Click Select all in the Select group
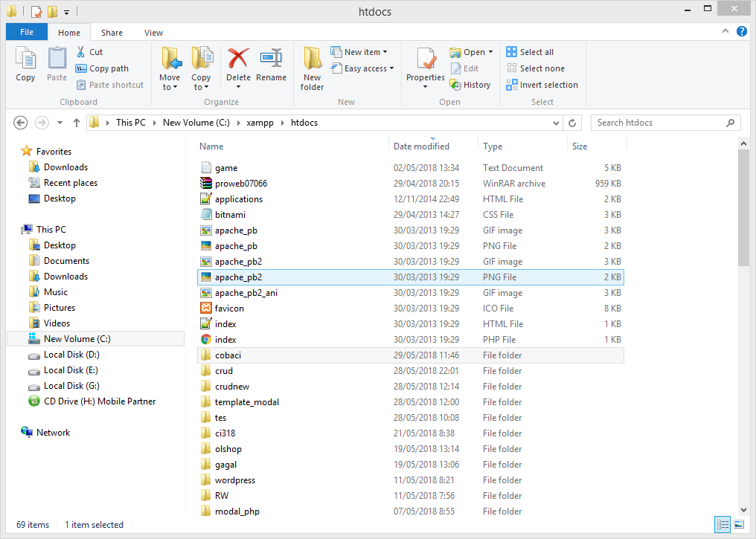Screen dimensions: 756x539 532,51
